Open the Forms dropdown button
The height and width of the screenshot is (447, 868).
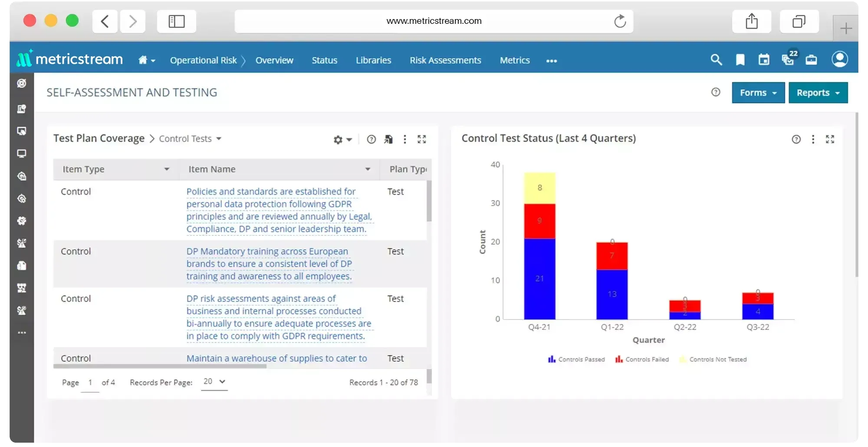coord(758,93)
